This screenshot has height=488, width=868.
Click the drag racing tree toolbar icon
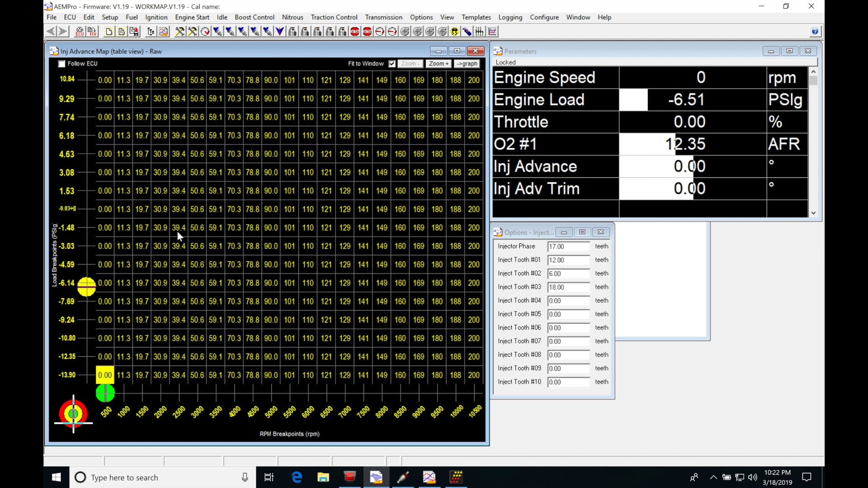(479, 32)
